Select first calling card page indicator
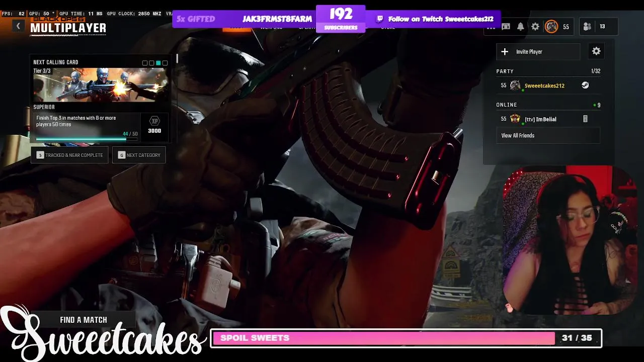Viewport: 644px width, 362px height. [x=145, y=63]
